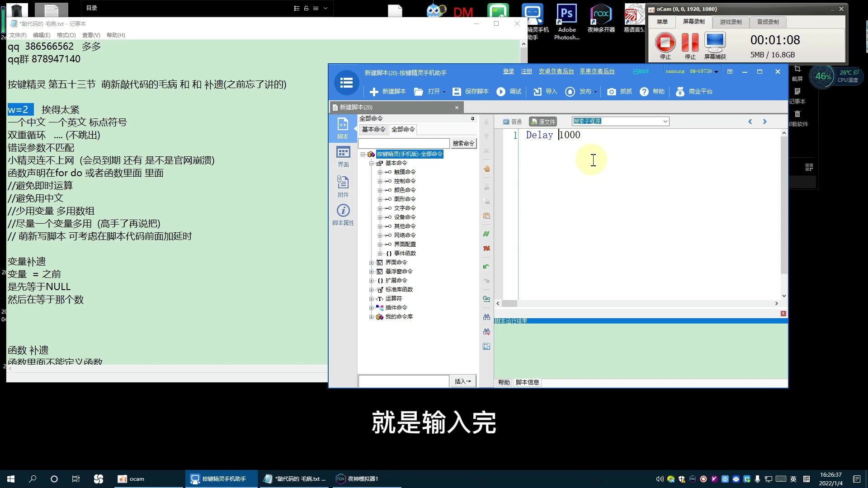This screenshot has width=868, height=488.
Task: Click the Go to line icon
Action: [x=486, y=299]
